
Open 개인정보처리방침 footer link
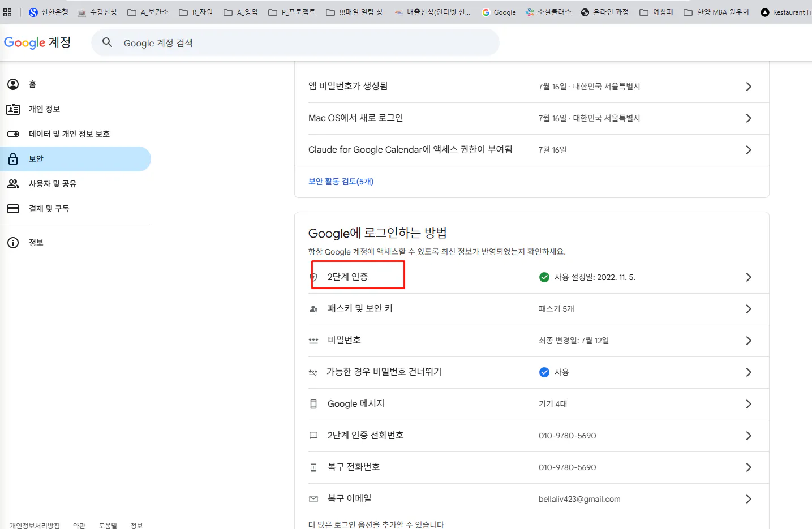pyautogui.click(x=35, y=526)
